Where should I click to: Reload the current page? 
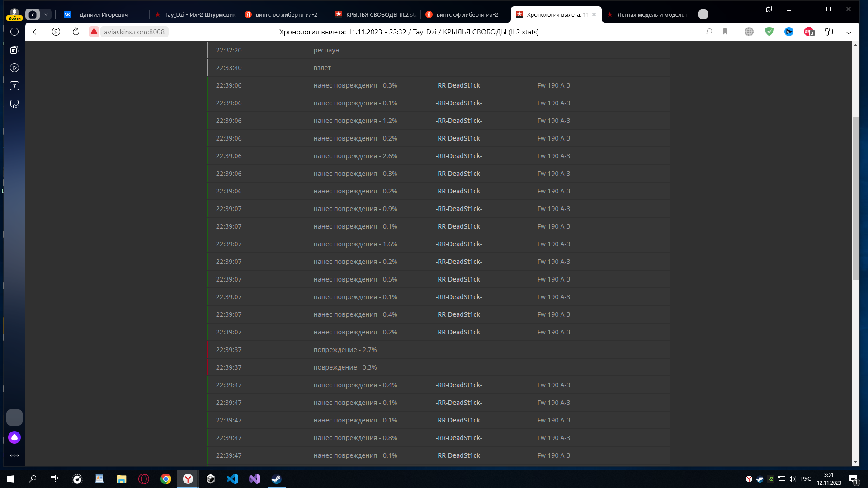tap(76, 32)
